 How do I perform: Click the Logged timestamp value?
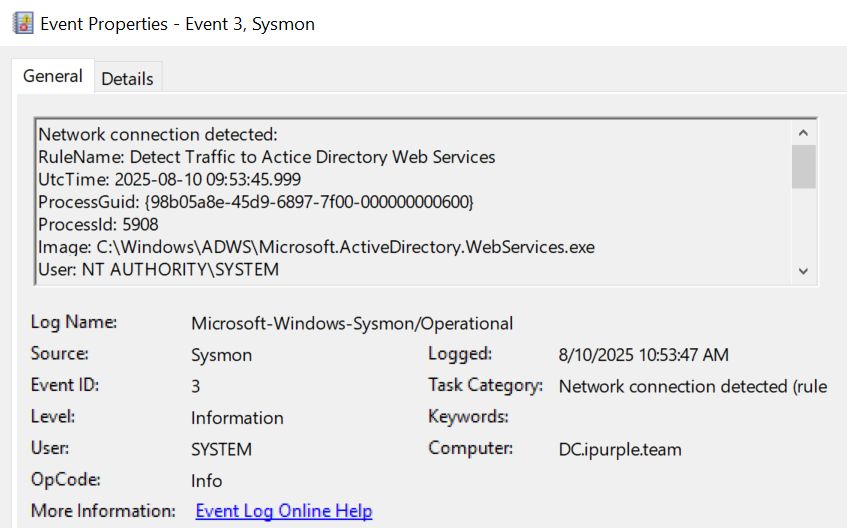[643, 355]
